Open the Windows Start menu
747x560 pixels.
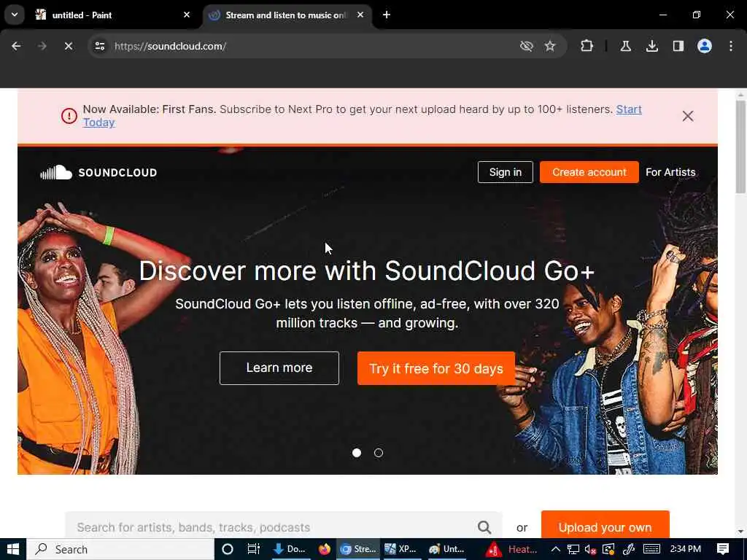click(x=13, y=549)
